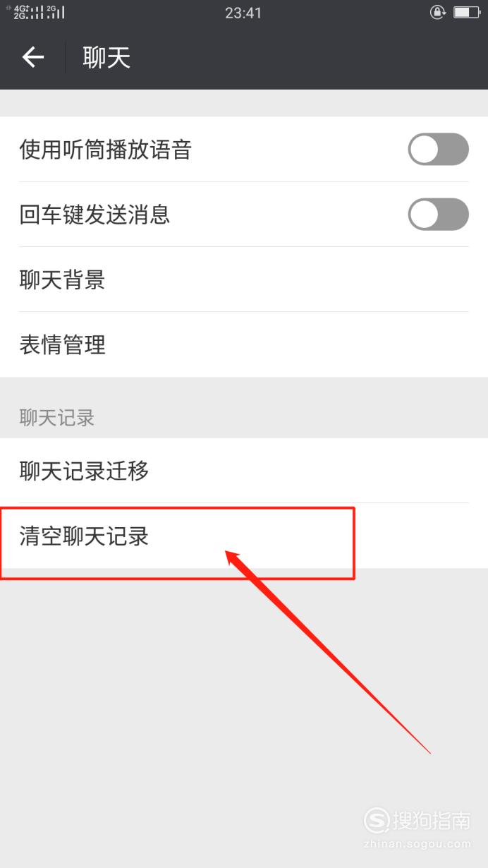
Task: Tap the rotation lock status icon
Action: coord(439,12)
